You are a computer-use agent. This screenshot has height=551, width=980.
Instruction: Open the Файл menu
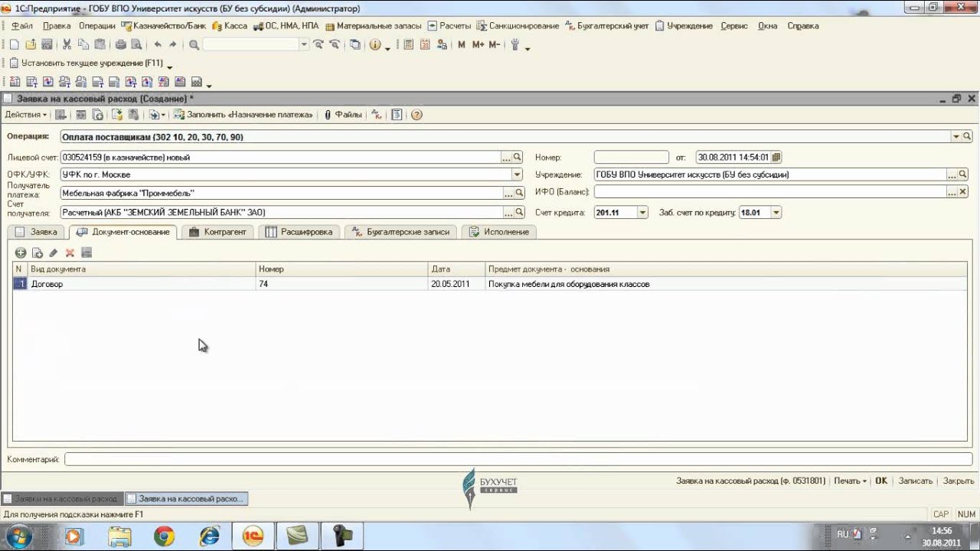click(x=22, y=25)
